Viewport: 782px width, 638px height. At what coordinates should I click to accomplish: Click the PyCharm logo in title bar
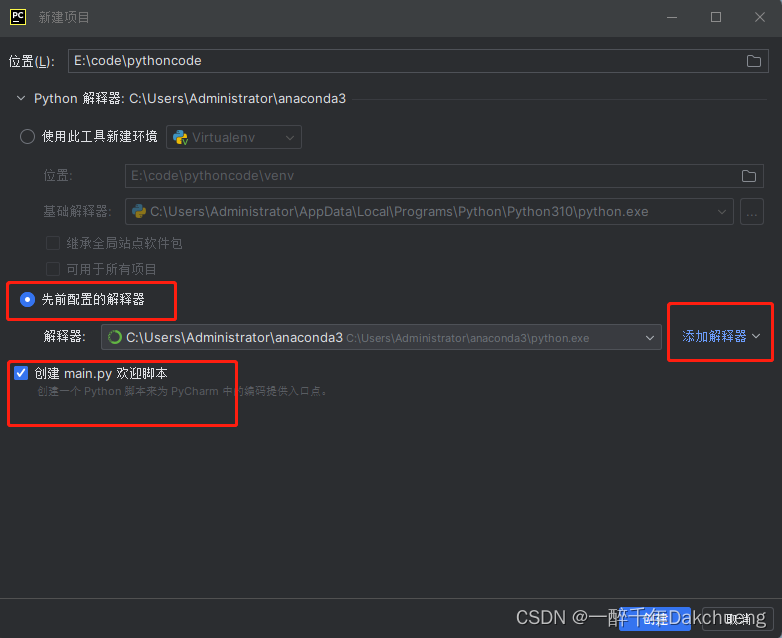(18, 17)
